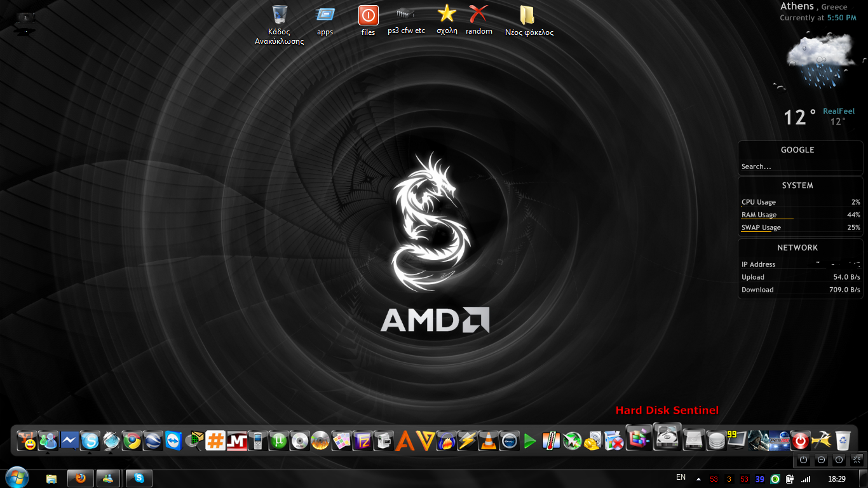
Task: Click the weather rain cloud widget
Action: click(x=820, y=60)
